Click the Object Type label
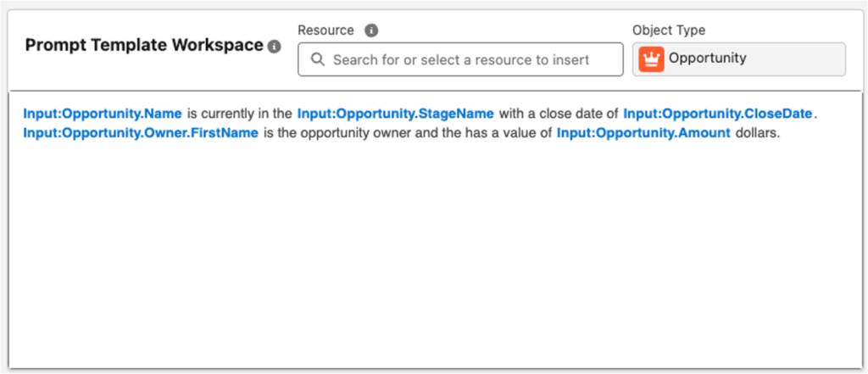The width and height of the screenshot is (868, 374). coord(669,31)
